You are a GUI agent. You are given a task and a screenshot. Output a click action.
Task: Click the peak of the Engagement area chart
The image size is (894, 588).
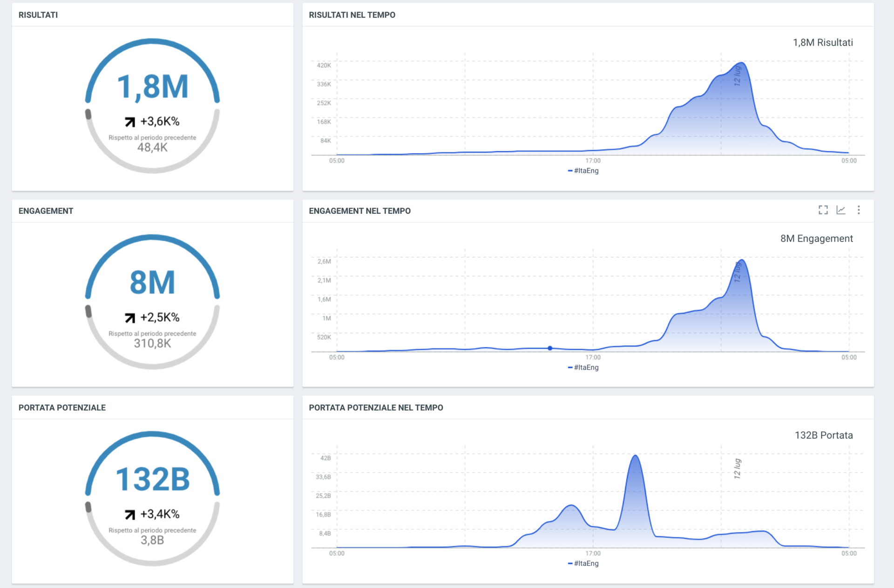tap(742, 260)
